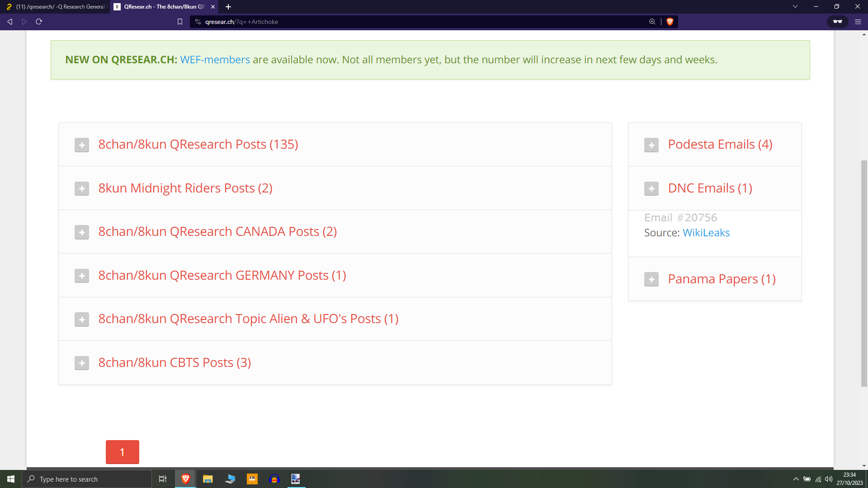The height and width of the screenshot is (488, 868).
Task: Toggle DNC Emails plus icon
Action: 651,188
